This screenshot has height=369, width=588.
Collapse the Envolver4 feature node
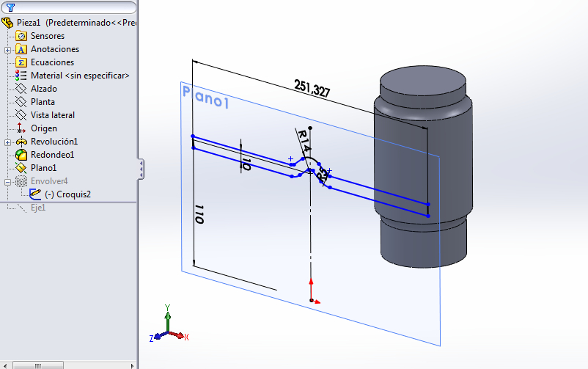pos(7,182)
